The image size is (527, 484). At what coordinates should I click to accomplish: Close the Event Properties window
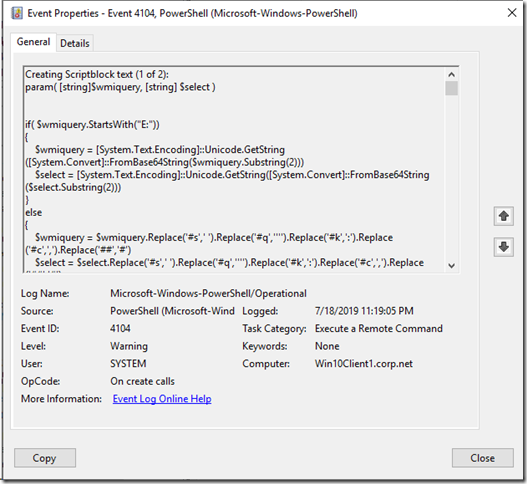(512, 13)
